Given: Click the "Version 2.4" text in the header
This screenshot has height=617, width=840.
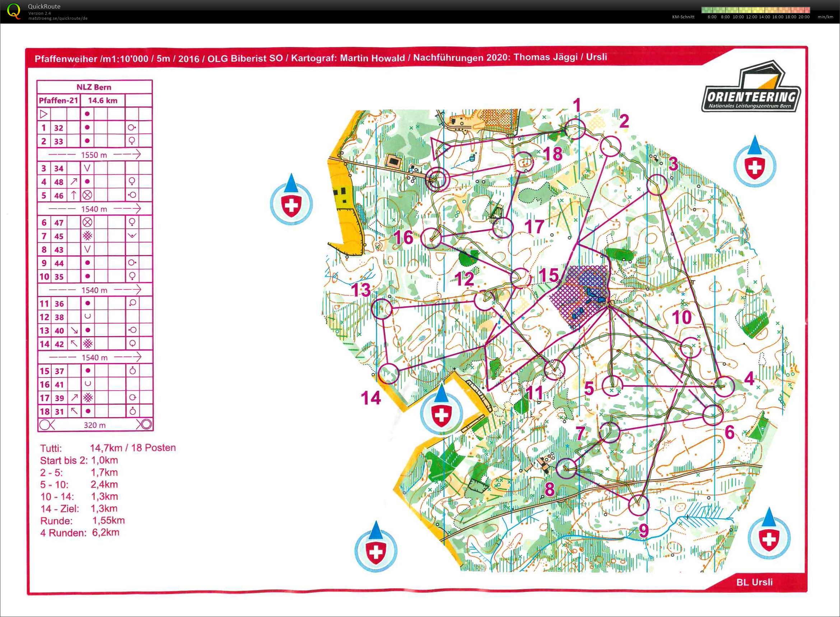Looking at the screenshot, I should [39, 13].
